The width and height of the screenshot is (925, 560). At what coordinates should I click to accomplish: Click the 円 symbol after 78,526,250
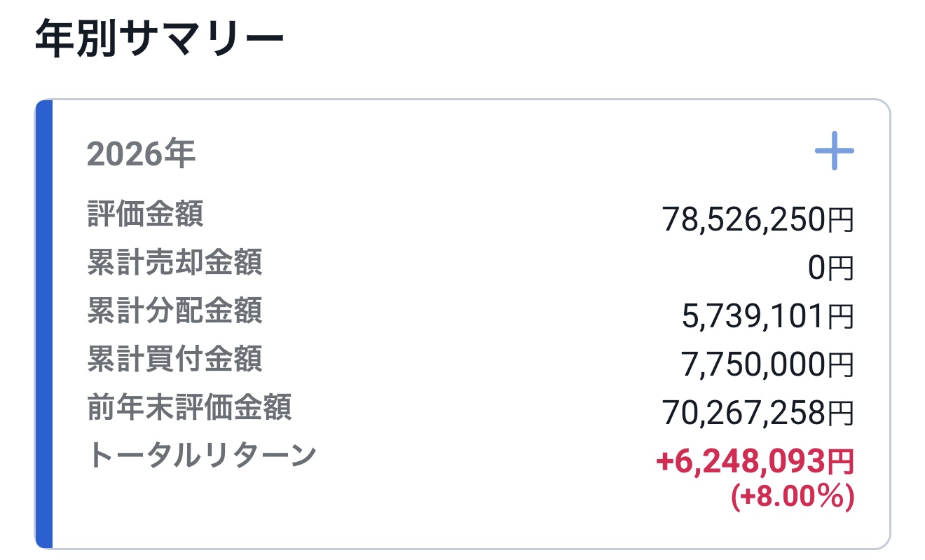pyautogui.click(x=840, y=221)
